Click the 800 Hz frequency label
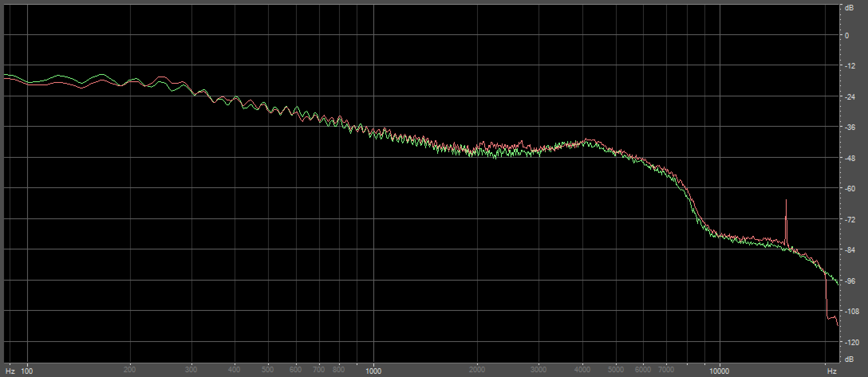 click(339, 370)
